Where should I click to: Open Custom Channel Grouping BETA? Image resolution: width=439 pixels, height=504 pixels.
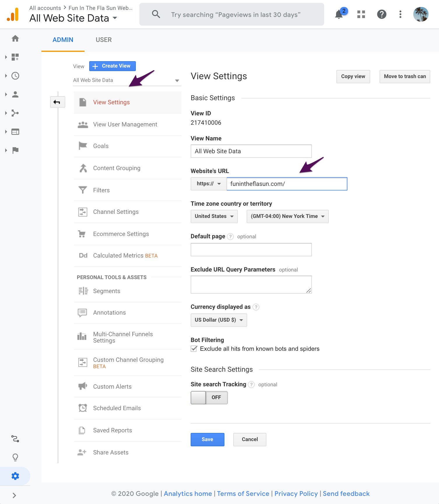coord(128,363)
